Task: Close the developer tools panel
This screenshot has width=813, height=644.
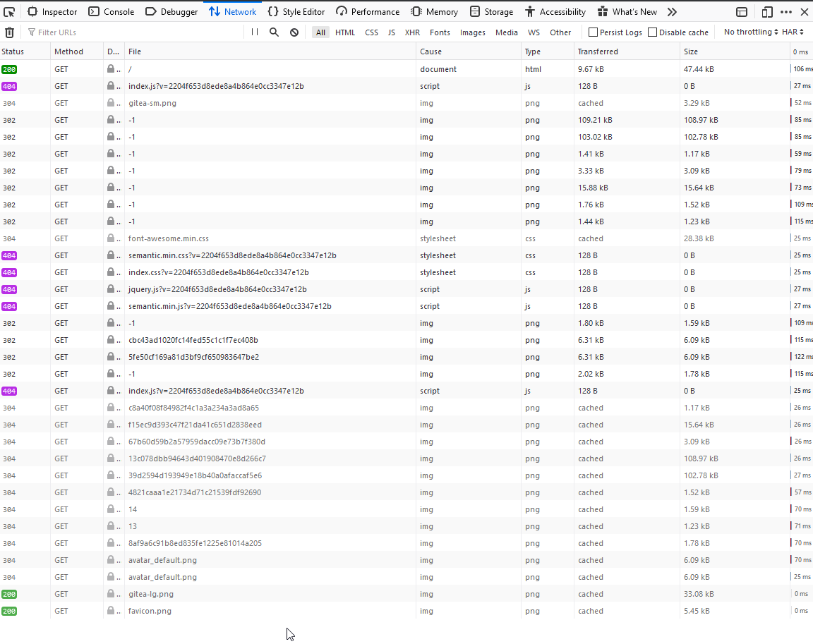Action: point(805,11)
